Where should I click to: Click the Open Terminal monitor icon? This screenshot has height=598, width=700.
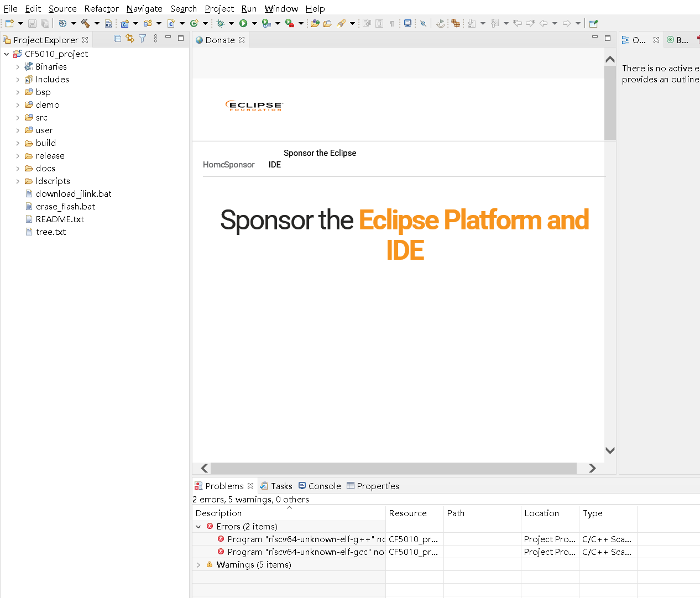tap(408, 23)
